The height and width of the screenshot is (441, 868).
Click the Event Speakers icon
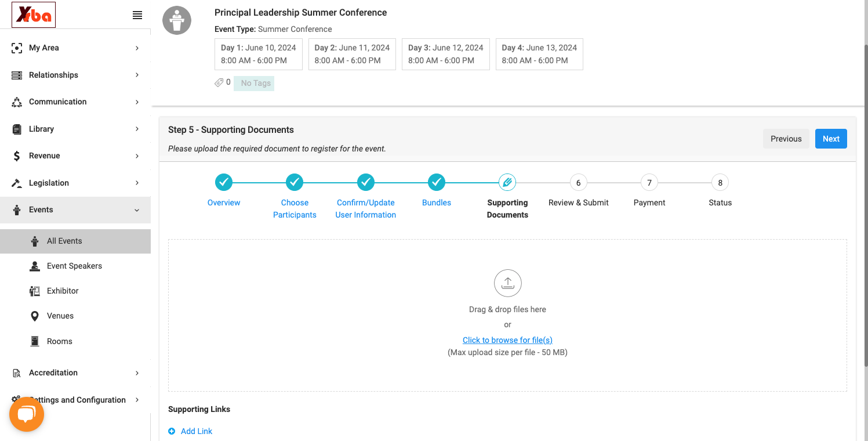point(35,266)
